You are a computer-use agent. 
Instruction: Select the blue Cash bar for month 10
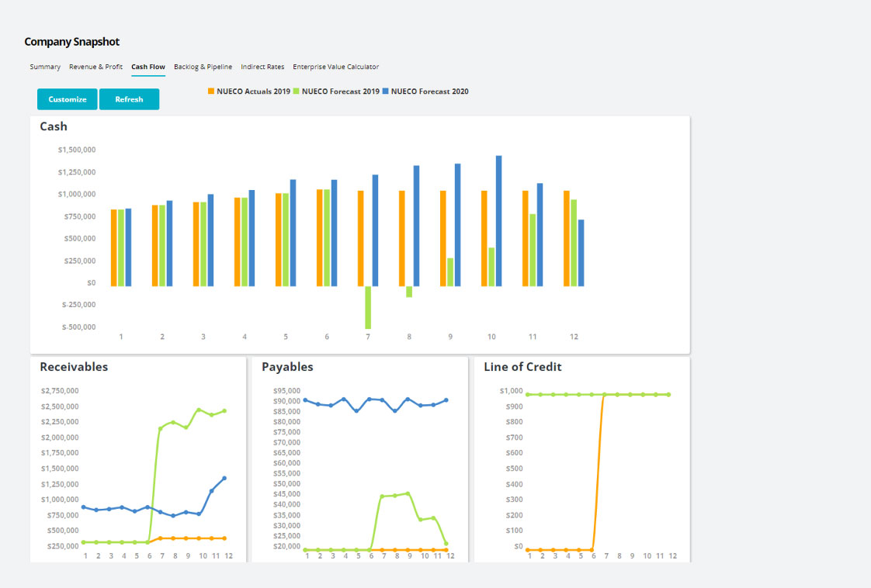pos(498,221)
